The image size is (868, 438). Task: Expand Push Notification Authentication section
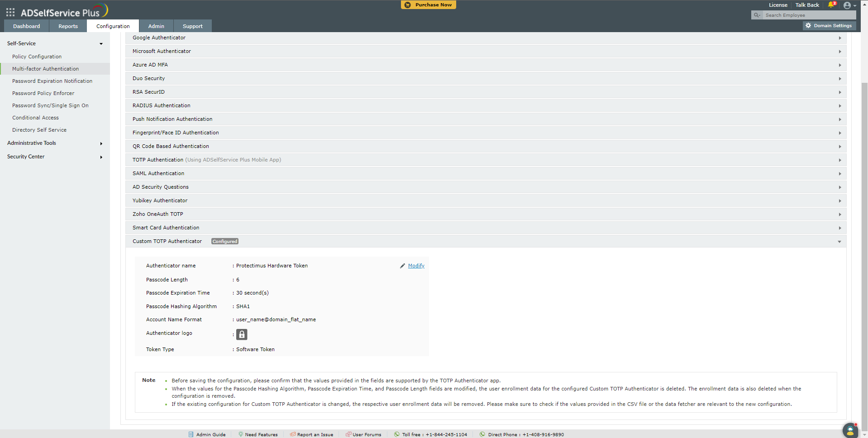tap(486, 119)
